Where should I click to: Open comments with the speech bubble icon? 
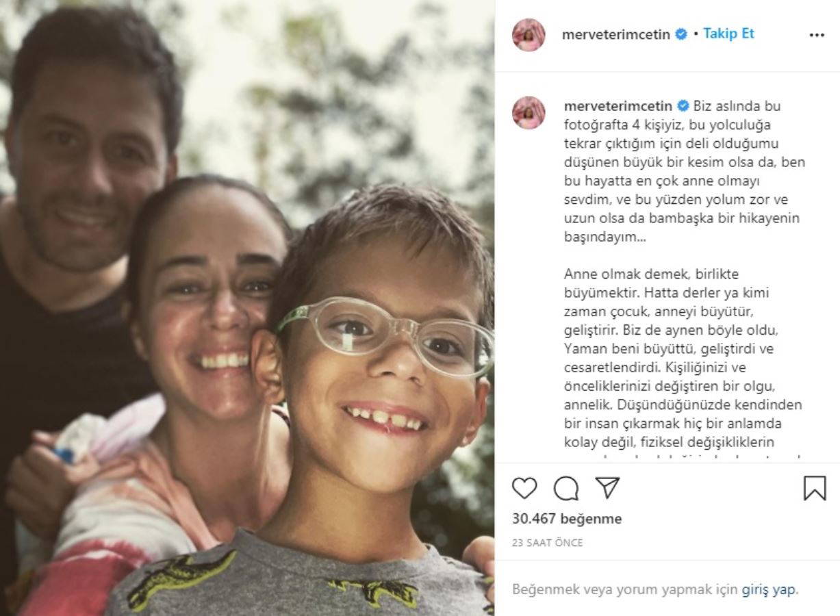pos(566,488)
